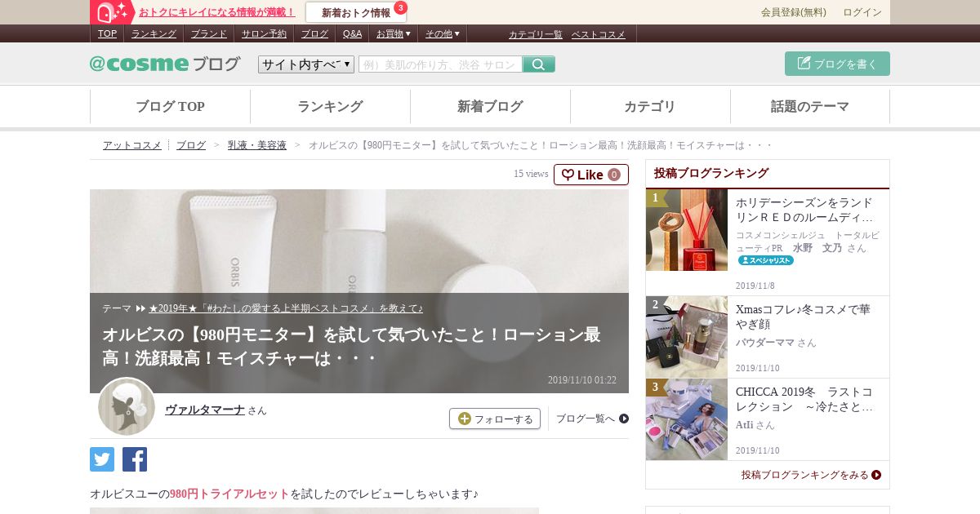Click スペシャリスト badge
This screenshot has height=514, width=980.
click(766, 260)
